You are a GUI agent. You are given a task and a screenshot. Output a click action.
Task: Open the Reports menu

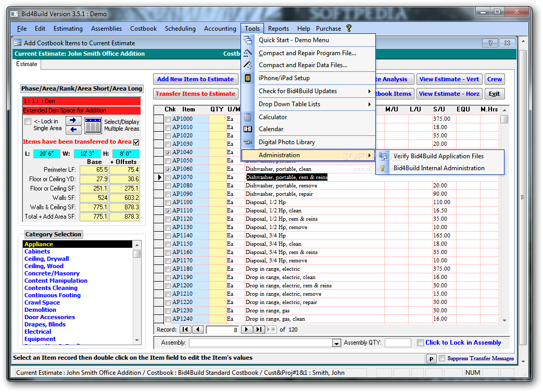pyautogui.click(x=279, y=29)
